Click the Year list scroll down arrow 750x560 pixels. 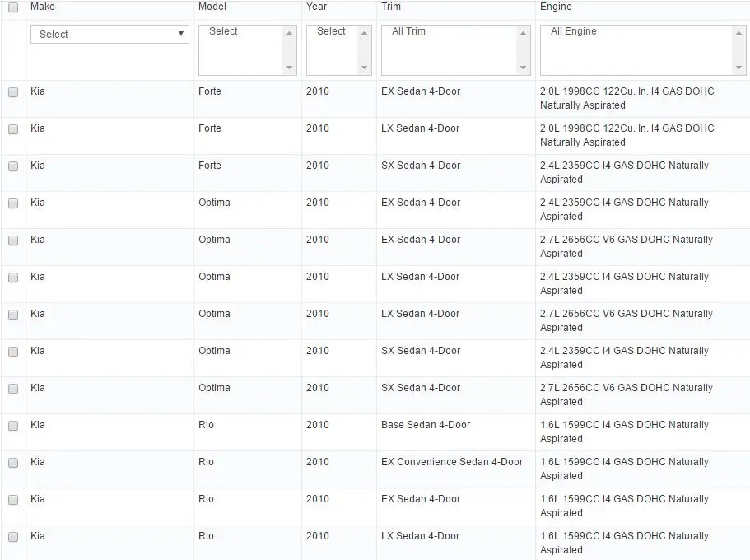click(364, 68)
